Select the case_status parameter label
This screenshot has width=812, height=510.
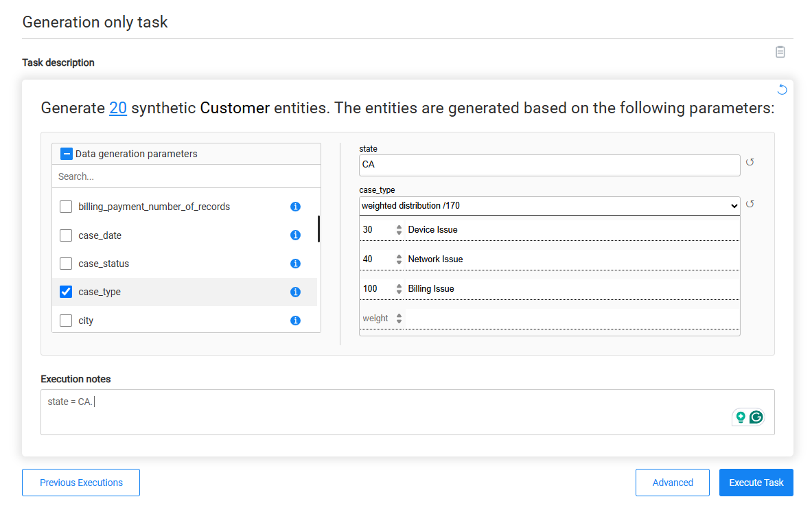[104, 264]
